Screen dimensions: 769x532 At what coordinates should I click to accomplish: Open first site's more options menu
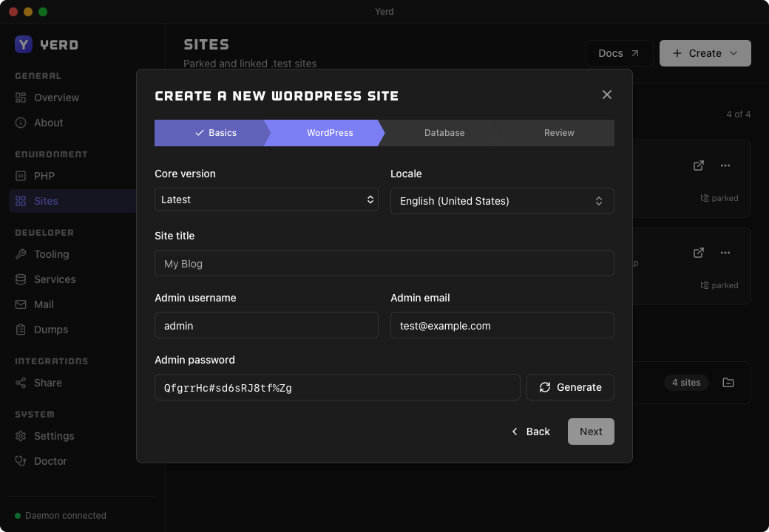(725, 166)
